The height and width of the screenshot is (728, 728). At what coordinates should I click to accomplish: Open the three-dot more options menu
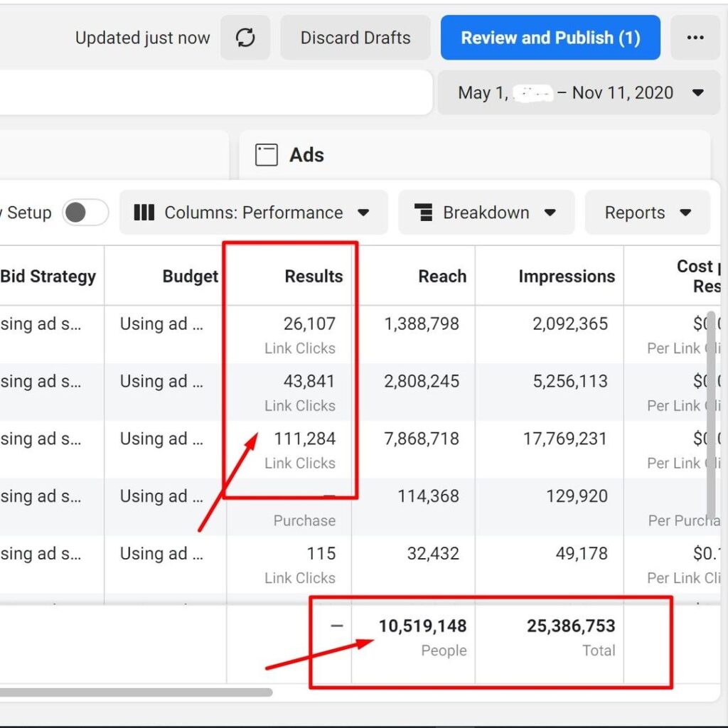click(x=695, y=38)
